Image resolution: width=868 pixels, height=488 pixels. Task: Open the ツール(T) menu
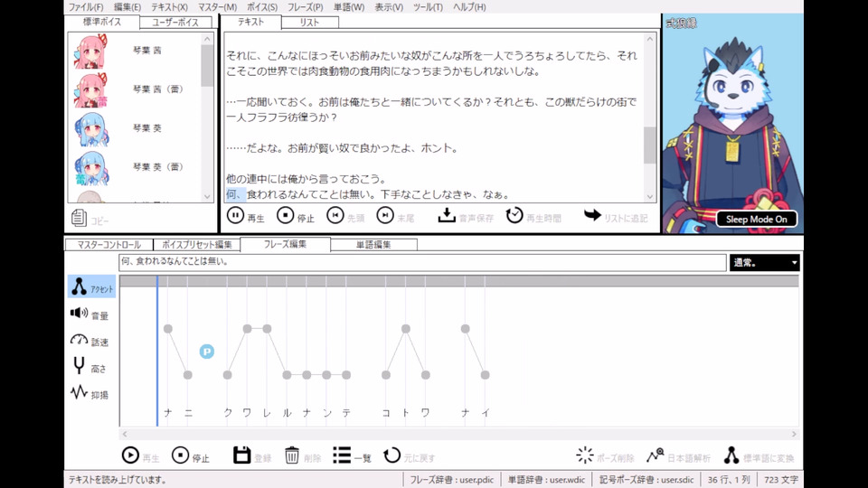click(428, 7)
